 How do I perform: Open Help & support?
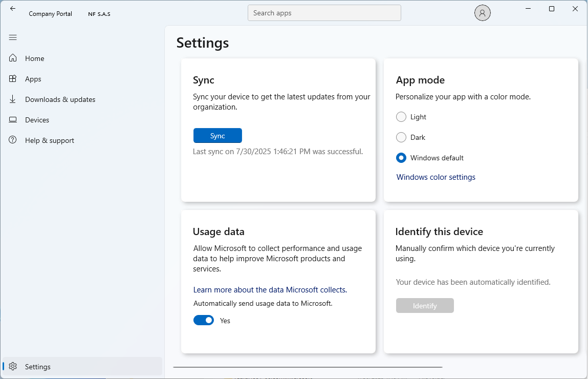coord(82,140)
